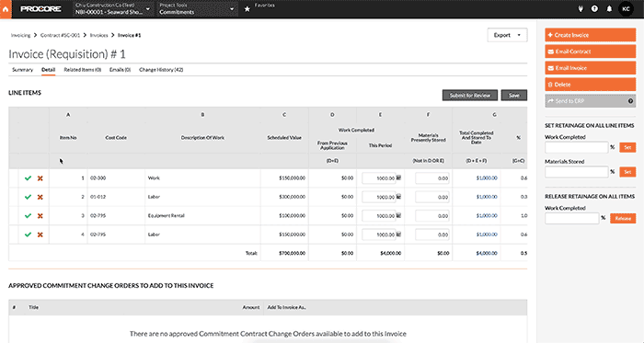Click Set for Materials Stored retainage
The height and width of the screenshot is (343, 644).
(x=627, y=172)
